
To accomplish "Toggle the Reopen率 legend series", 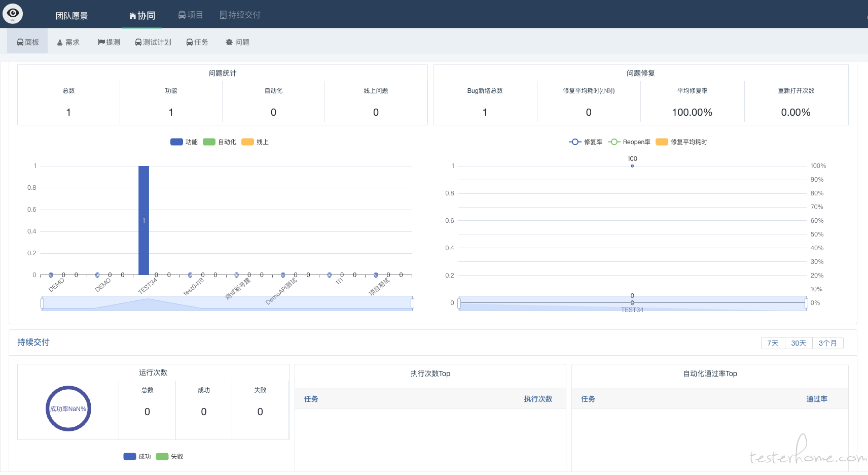I will tap(629, 142).
